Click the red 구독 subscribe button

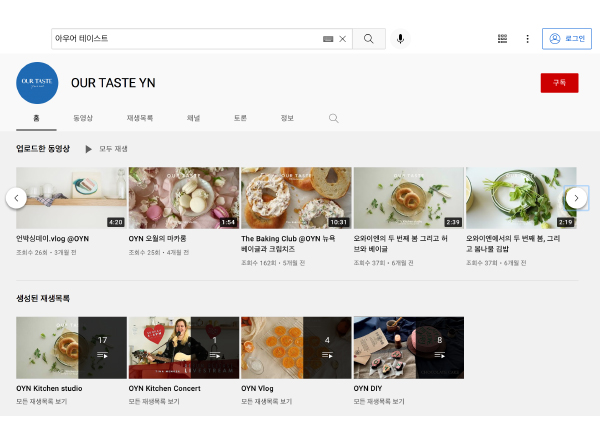coord(558,83)
